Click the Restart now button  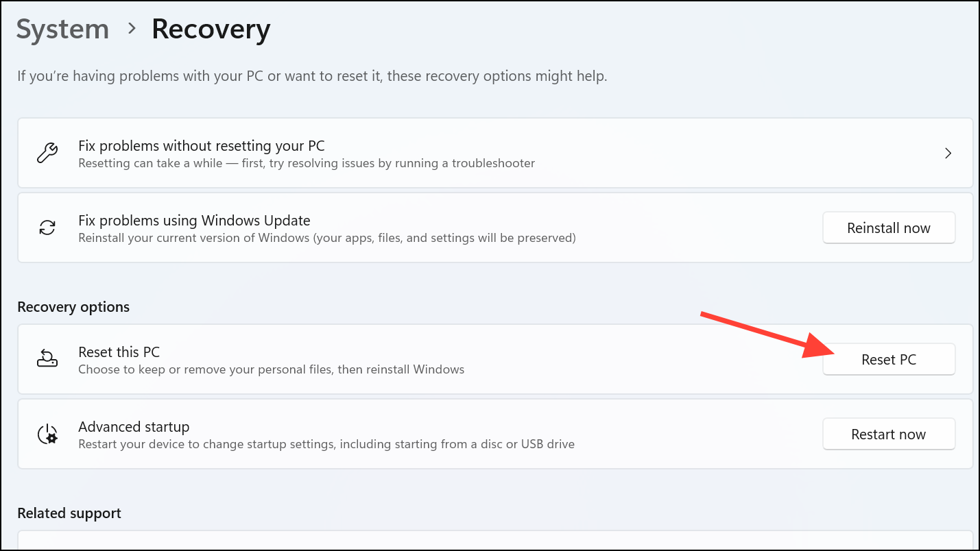click(888, 433)
